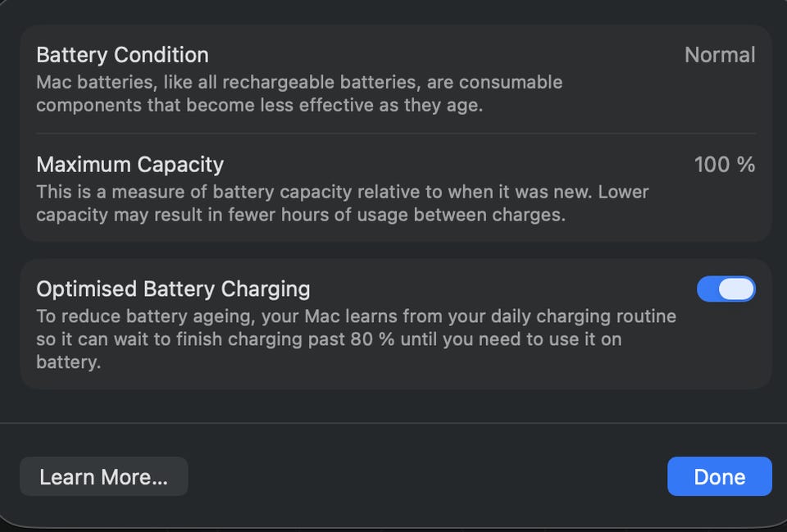Click the Optimised Battery Charging title
The height and width of the screenshot is (532, 787).
(173, 289)
